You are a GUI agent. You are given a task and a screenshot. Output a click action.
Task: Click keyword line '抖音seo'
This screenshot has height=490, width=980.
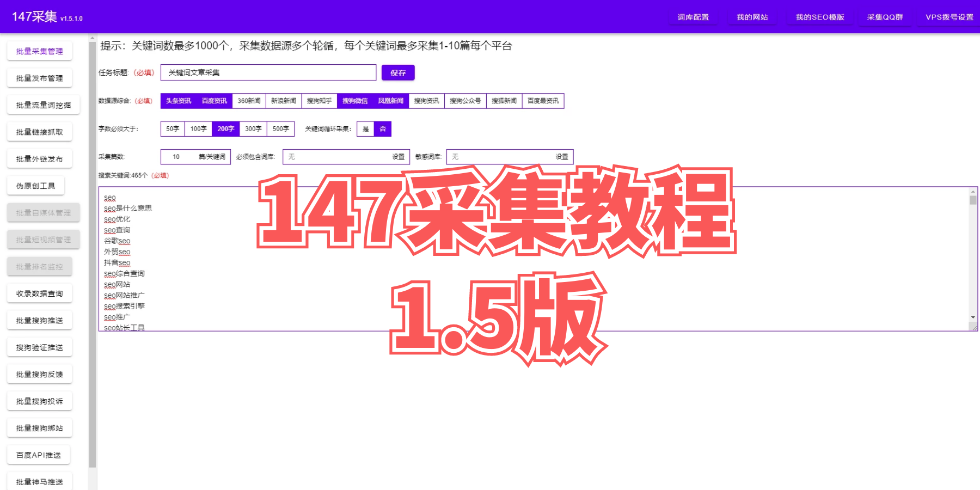pyautogui.click(x=117, y=262)
